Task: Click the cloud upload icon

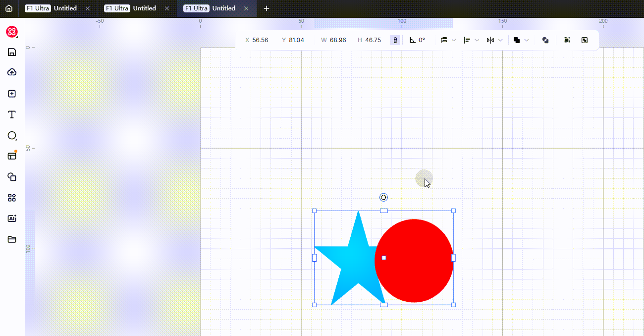Action: [x=12, y=72]
